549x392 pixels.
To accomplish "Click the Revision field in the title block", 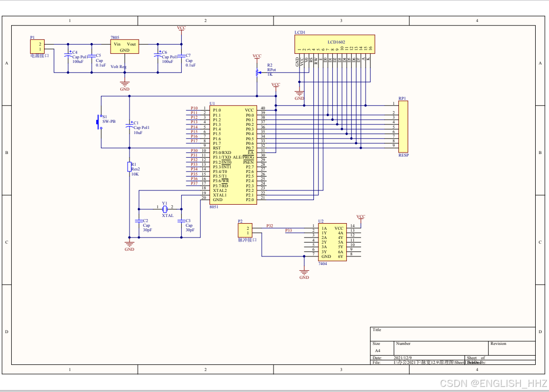I will (512, 349).
